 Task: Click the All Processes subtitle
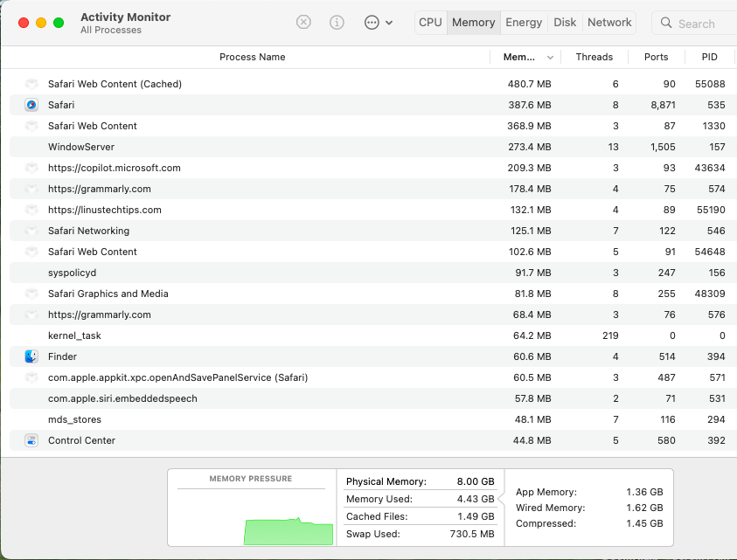111,30
